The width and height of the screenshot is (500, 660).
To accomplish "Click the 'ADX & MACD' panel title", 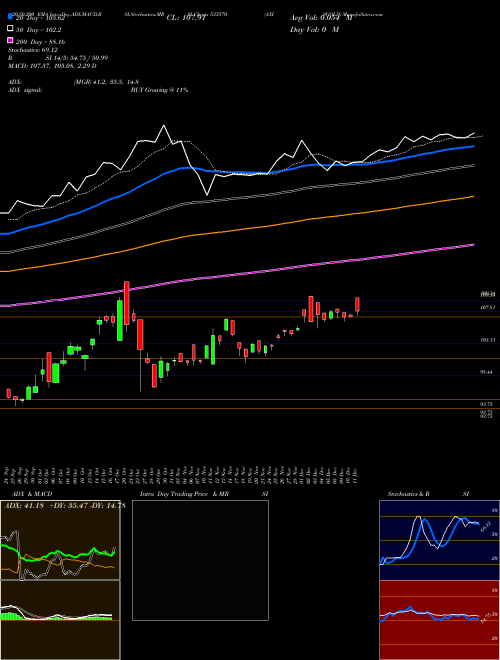I will coord(32,494).
